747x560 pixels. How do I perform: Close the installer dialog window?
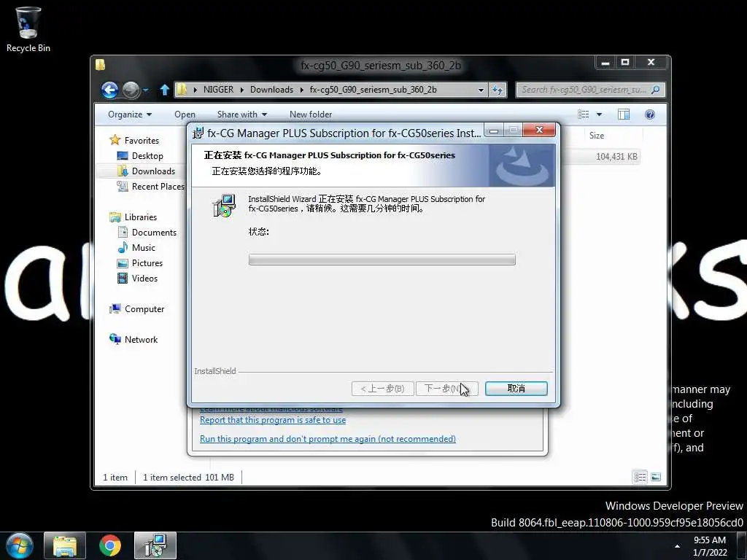pos(539,130)
